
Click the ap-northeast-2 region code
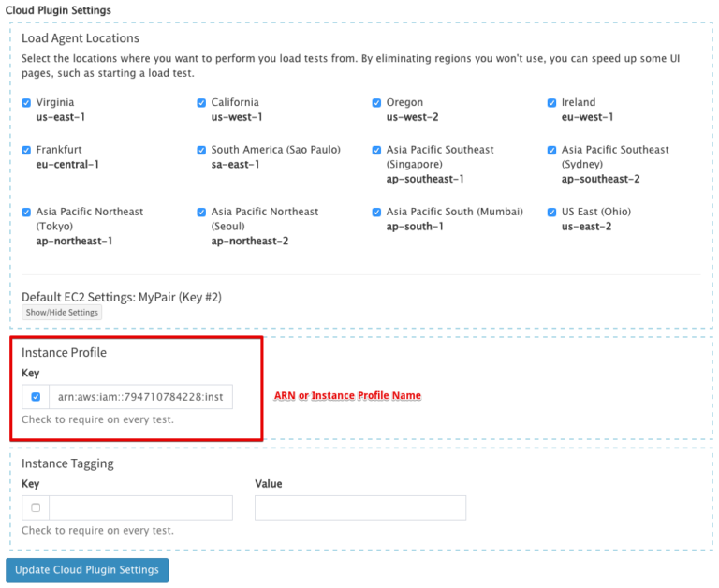249,241
